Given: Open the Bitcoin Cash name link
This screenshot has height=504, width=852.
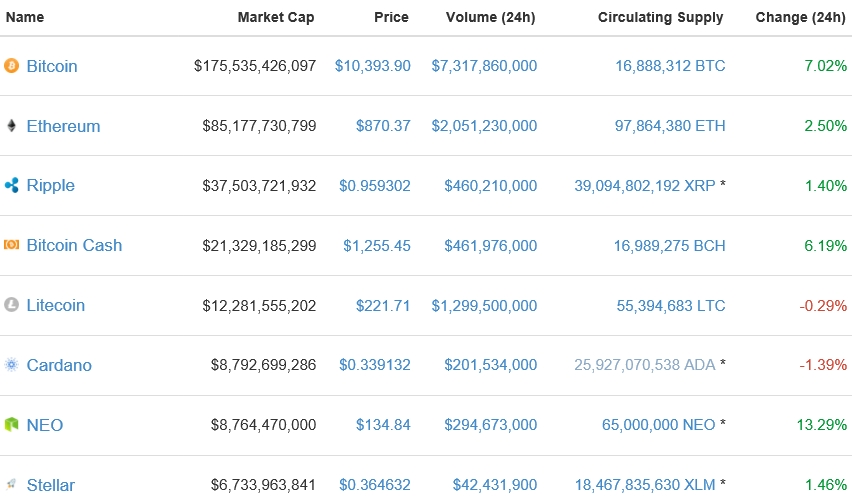Looking at the screenshot, I should click(74, 245).
